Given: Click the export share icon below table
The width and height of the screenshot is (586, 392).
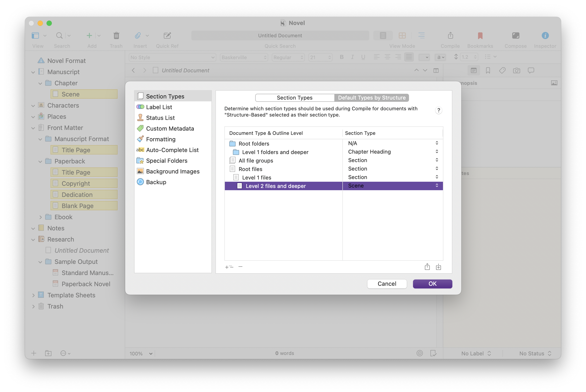Looking at the screenshot, I should coord(427,267).
